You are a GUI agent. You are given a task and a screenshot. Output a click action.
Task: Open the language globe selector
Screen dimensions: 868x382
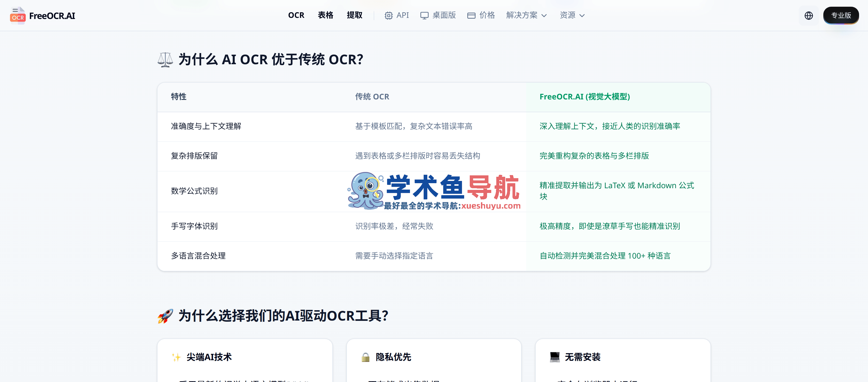coord(808,15)
